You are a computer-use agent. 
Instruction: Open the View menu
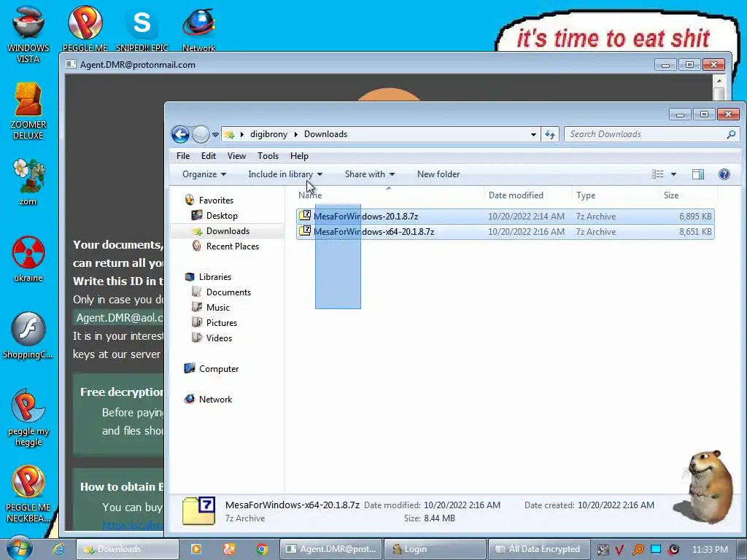point(236,156)
